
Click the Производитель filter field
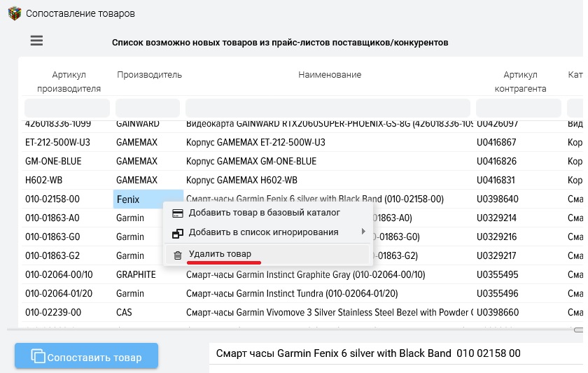[148, 108]
